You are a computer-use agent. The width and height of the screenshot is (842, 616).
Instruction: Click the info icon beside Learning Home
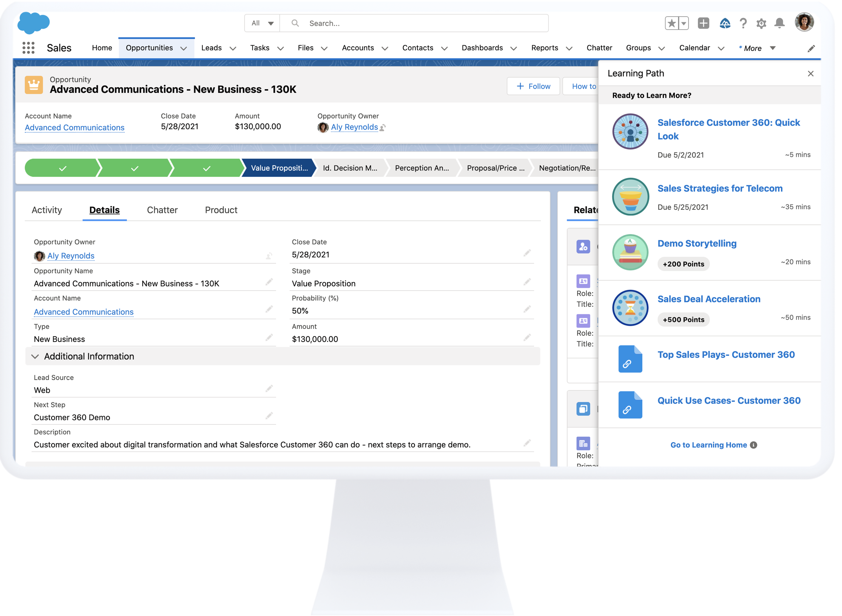point(753,445)
